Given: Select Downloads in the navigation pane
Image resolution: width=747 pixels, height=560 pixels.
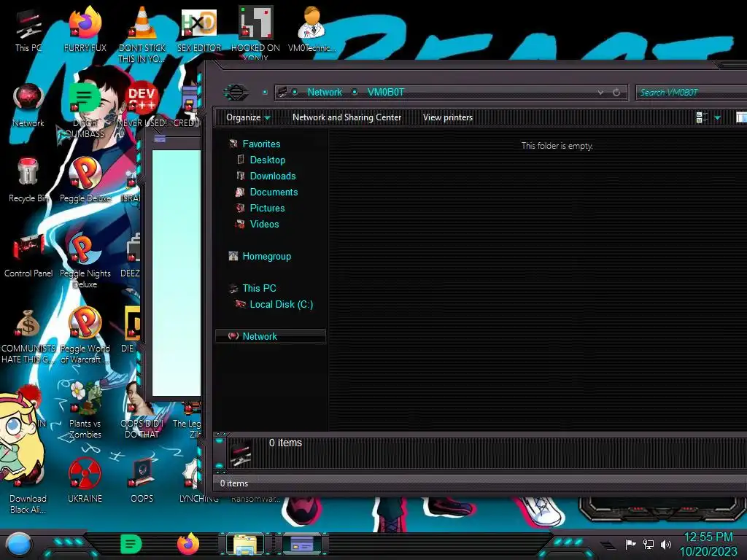Looking at the screenshot, I should tap(273, 176).
